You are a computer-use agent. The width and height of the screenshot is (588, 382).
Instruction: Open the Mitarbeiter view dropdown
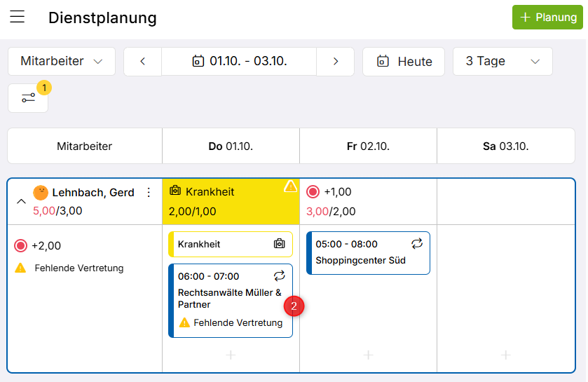coord(62,61)
